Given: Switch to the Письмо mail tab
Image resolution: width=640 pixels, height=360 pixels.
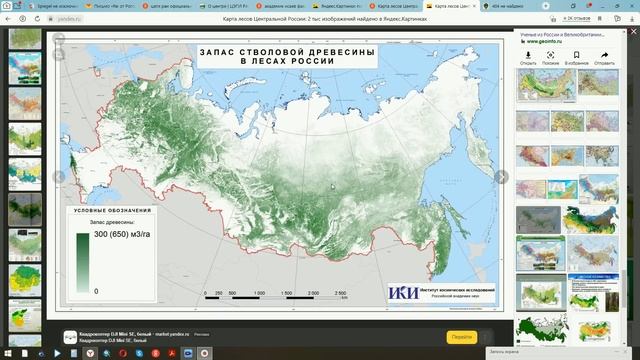Looking at the screenshot, I should point(111,6).
